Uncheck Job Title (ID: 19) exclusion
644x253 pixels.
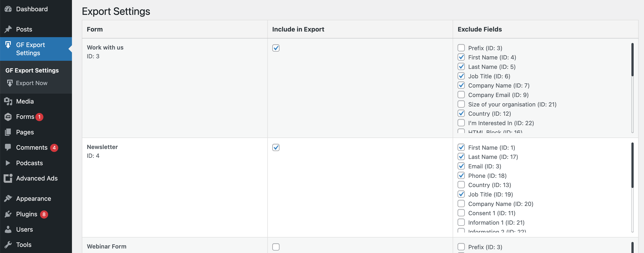[x=461, y=194]
